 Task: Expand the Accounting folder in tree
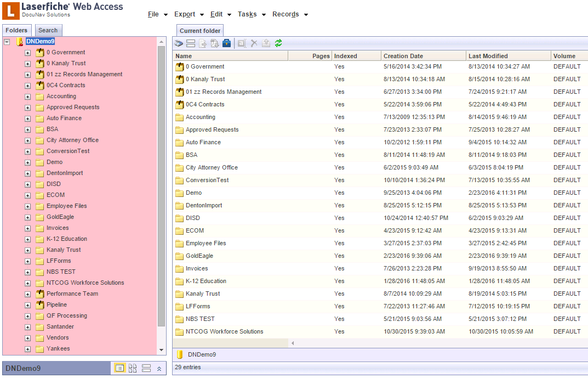tap(27, 97)
